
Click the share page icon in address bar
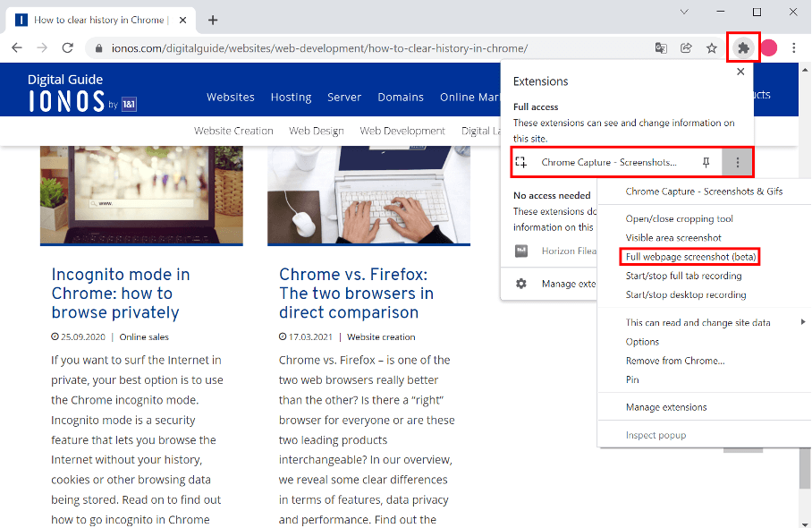(686, 48)
